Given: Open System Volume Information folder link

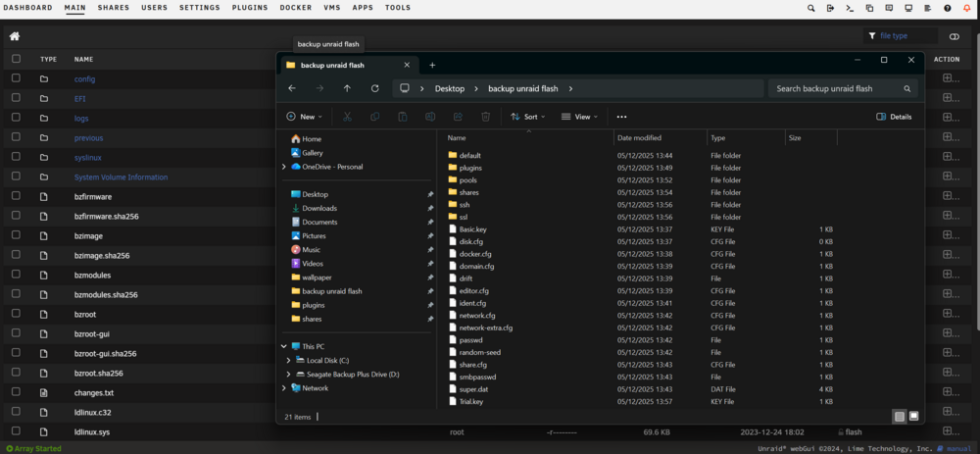Looking at the screenshot, I should point(121,177).
